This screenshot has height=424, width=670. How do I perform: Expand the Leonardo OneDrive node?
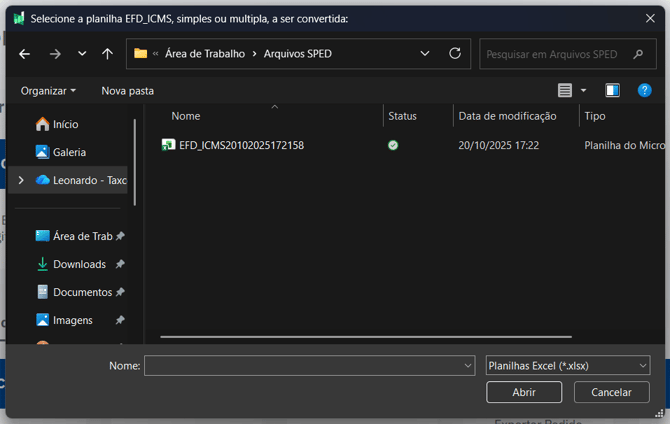21,180
